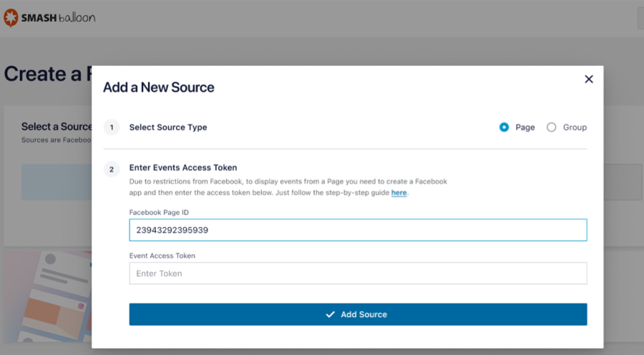
Task: Choose the Group source type radio
Action: click(x=551, y=127)
